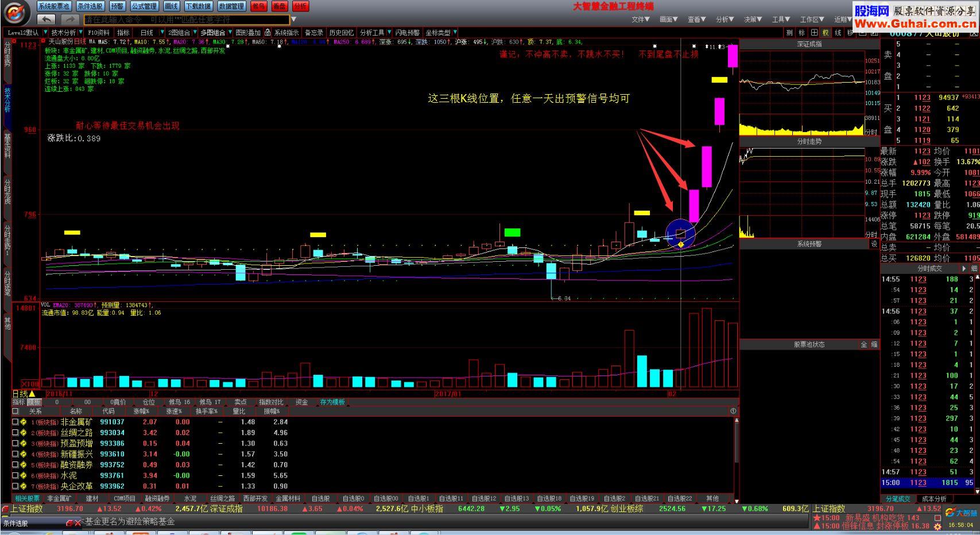Switch to the 非金属矿 bottom tab
Image resolution: width=980 pixels, height=535 pixels.
coord(59,498)
